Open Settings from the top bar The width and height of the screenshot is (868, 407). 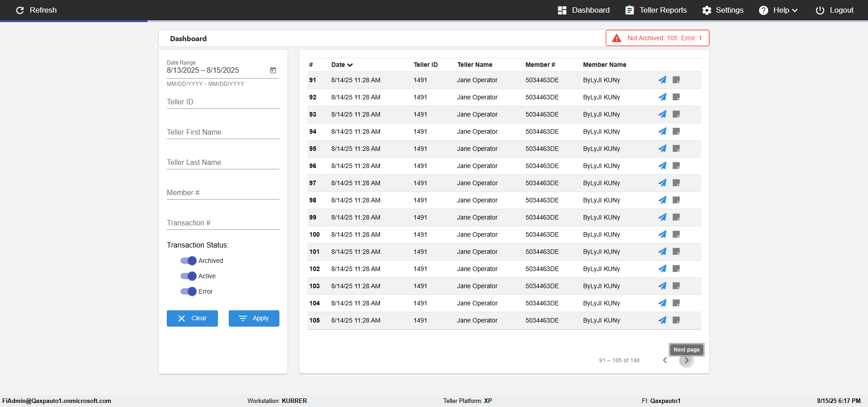point(722,10)
